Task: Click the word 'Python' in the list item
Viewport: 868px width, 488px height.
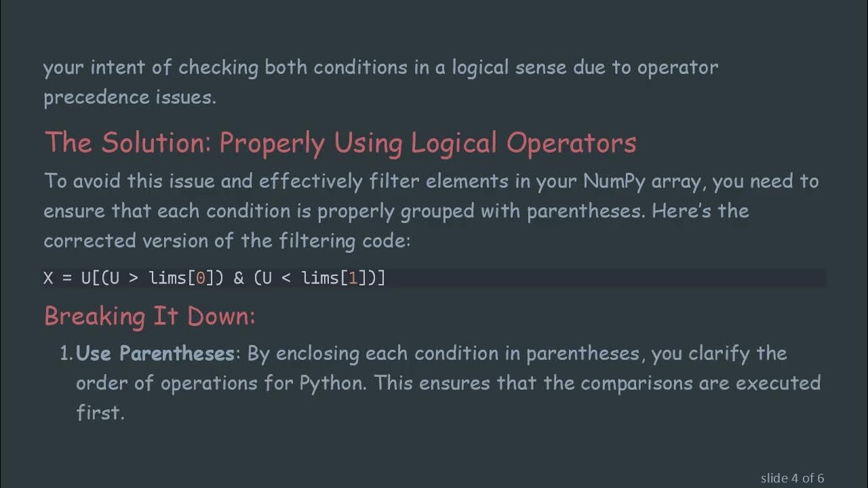Action: [330, 383]
